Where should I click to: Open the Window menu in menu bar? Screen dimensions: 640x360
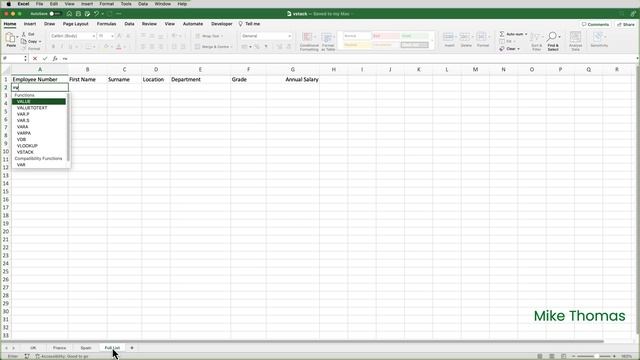pyautogui.click(x=162, y=4)
